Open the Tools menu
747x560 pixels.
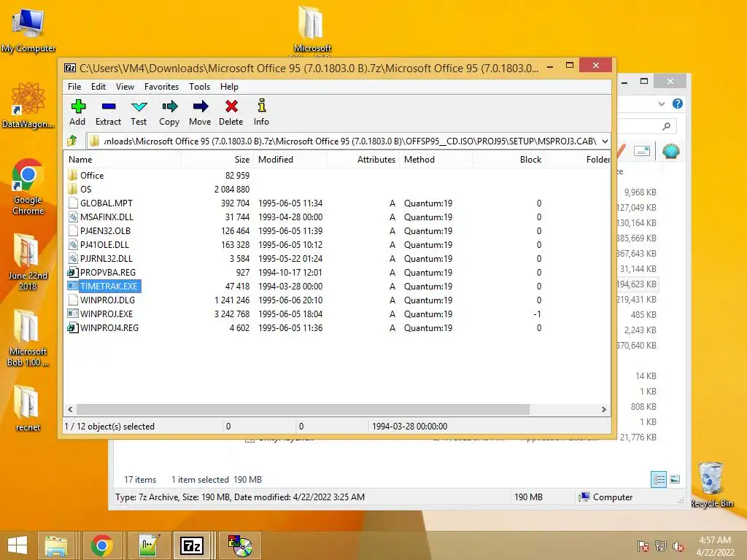pos(199,87)
